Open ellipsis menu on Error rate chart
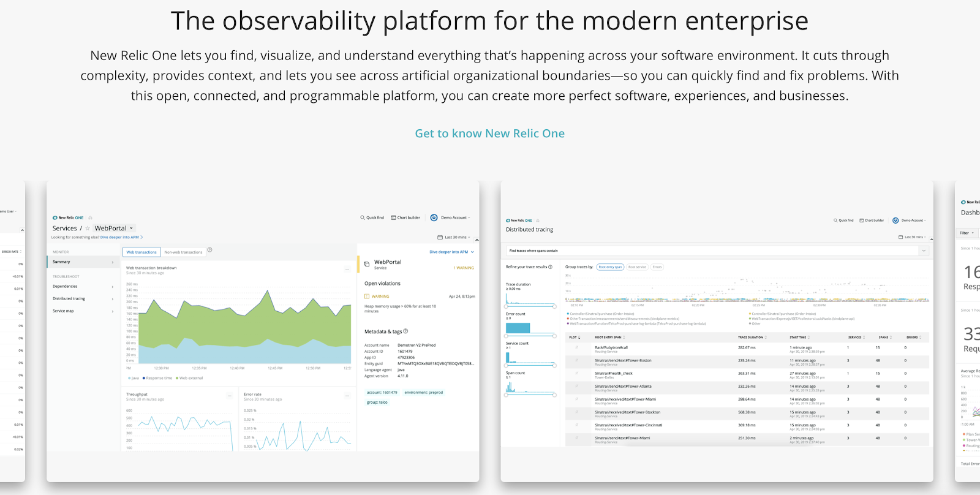The width and height of the screenshot is (980, 495). tap(348, 396)
